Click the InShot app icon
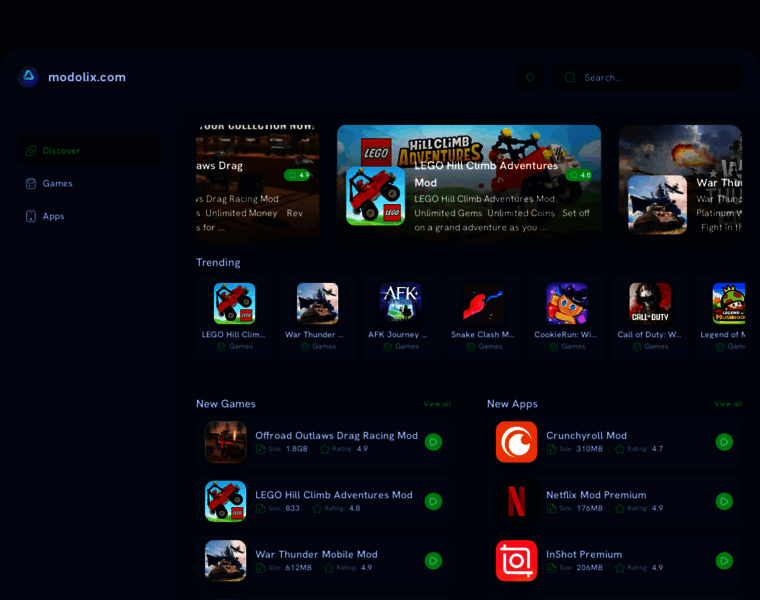The image size is (760, 600). coord(516,561)
